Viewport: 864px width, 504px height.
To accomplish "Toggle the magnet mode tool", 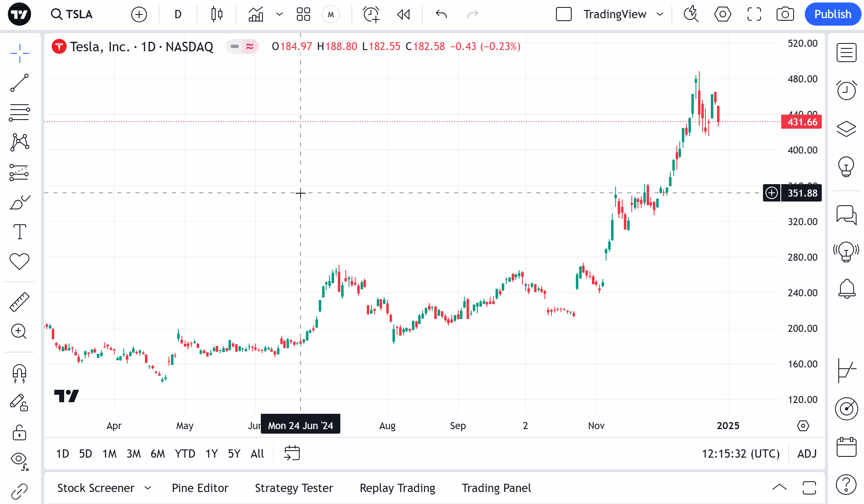I will click(19, 373).
